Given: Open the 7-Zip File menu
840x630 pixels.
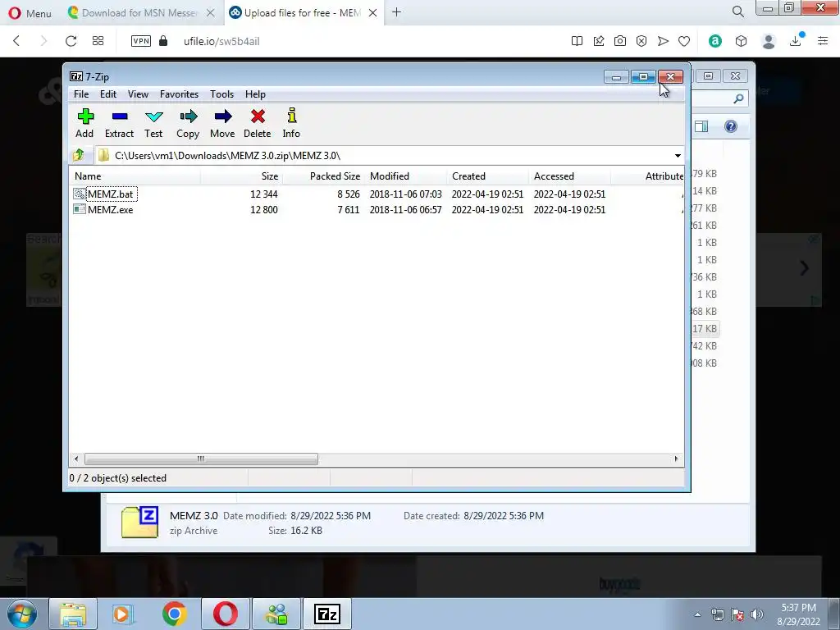Looking at the screenshot, I should [x=81, y=94].
